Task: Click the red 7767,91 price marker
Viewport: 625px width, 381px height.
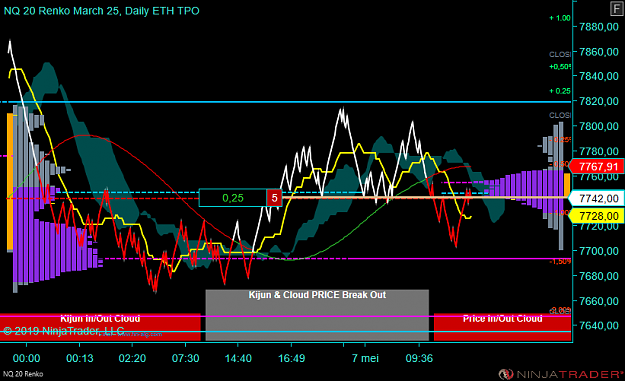Action: pos(596,166)
